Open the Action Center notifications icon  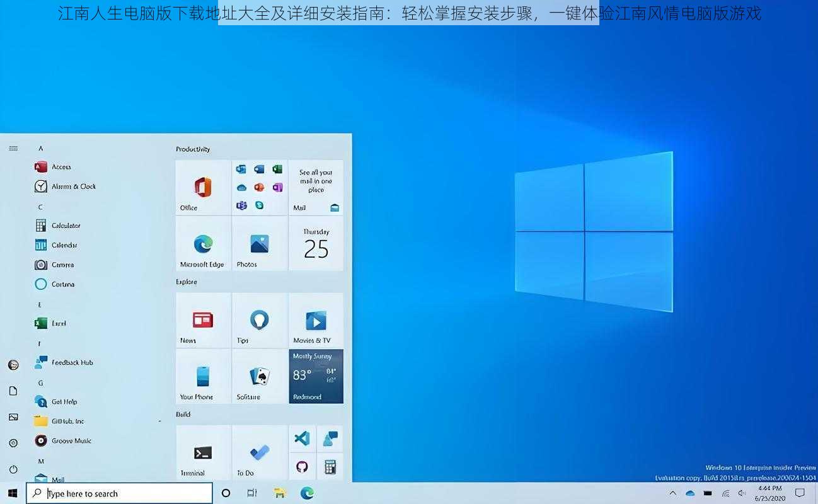pos(800,493)
